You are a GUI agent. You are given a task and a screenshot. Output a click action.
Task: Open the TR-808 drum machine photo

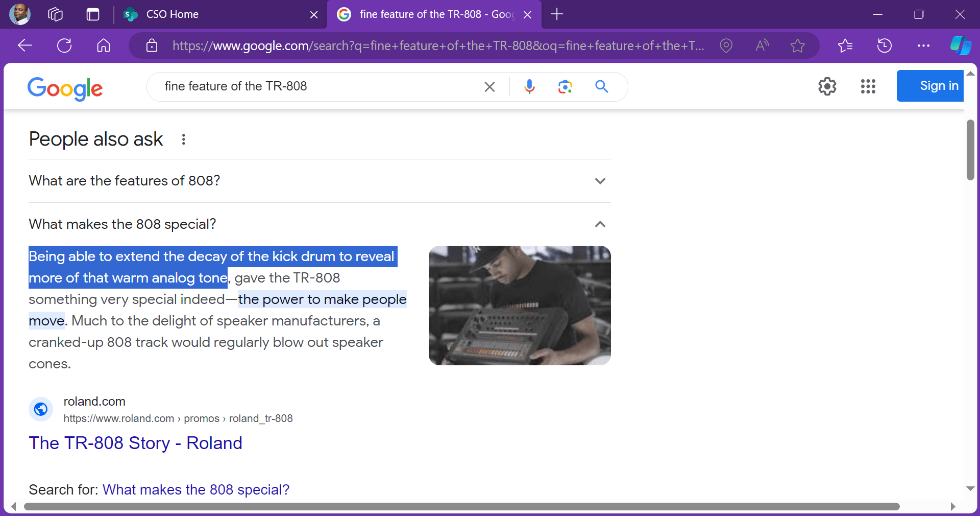pyautogui.click(x=520, y=306)
